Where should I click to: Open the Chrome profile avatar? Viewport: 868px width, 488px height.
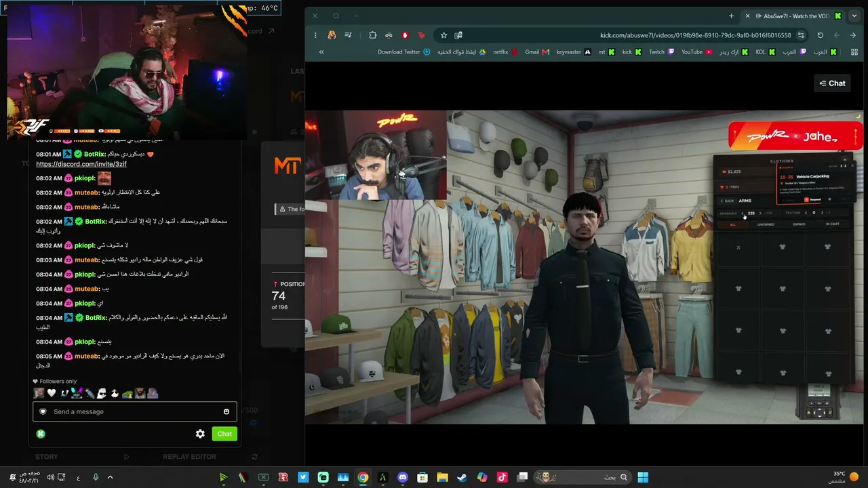332,35
